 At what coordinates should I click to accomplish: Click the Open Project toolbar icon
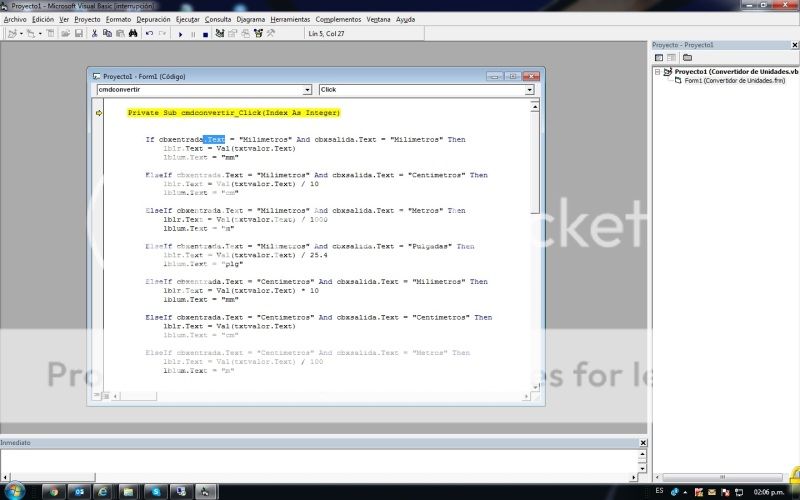click(65, 34)
